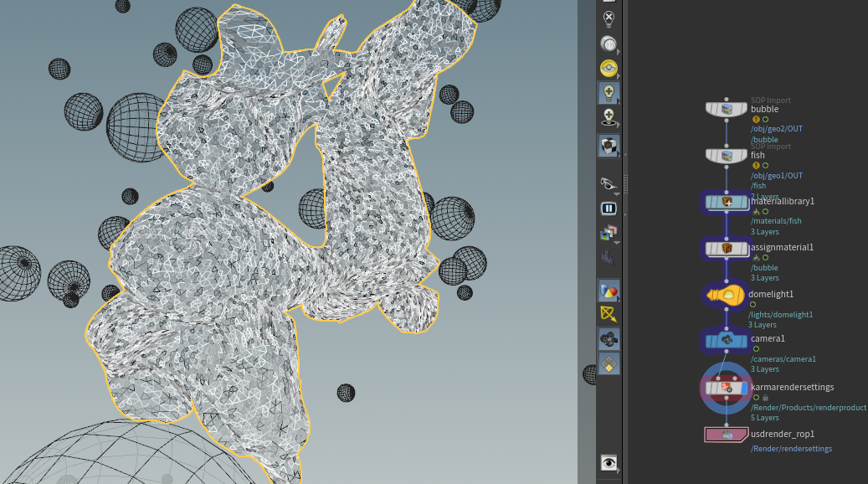The width and height of the screenshot is (868, 484).
Task: Open the dropdown arrow under background images icon
Action: click(x=616, y=243)
